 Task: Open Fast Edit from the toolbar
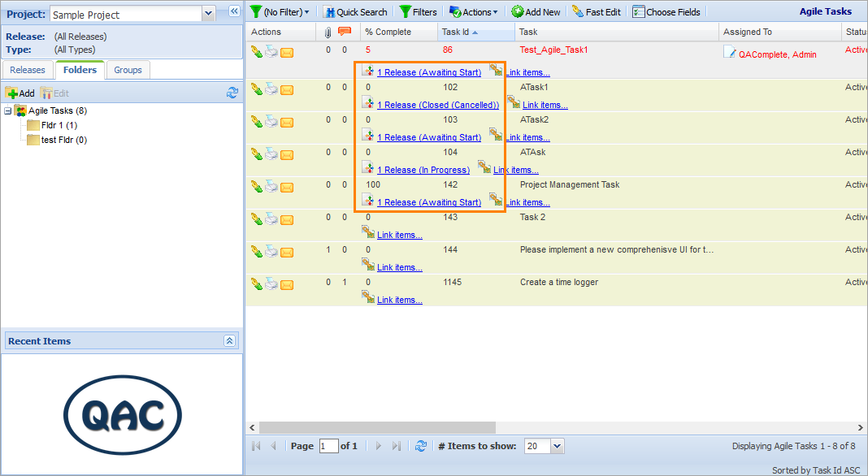[x=596, y=11]
